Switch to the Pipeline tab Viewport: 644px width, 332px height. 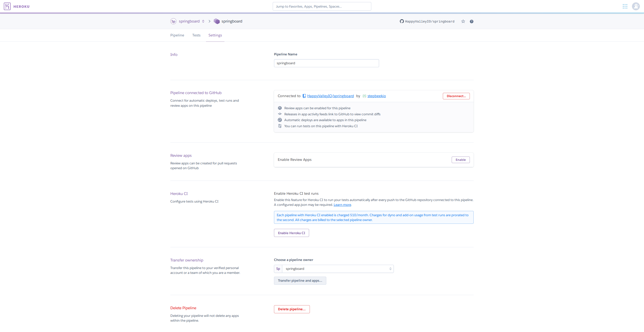coord(177,35)
